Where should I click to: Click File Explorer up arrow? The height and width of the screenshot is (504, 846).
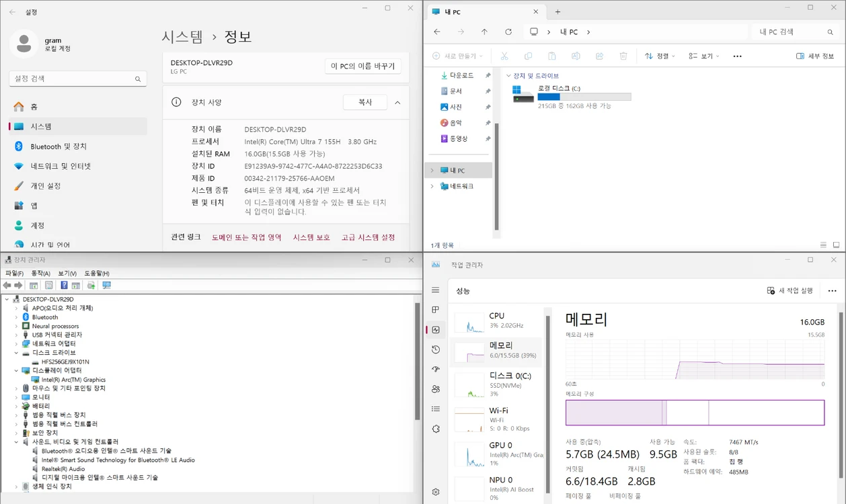coord(484,32)
